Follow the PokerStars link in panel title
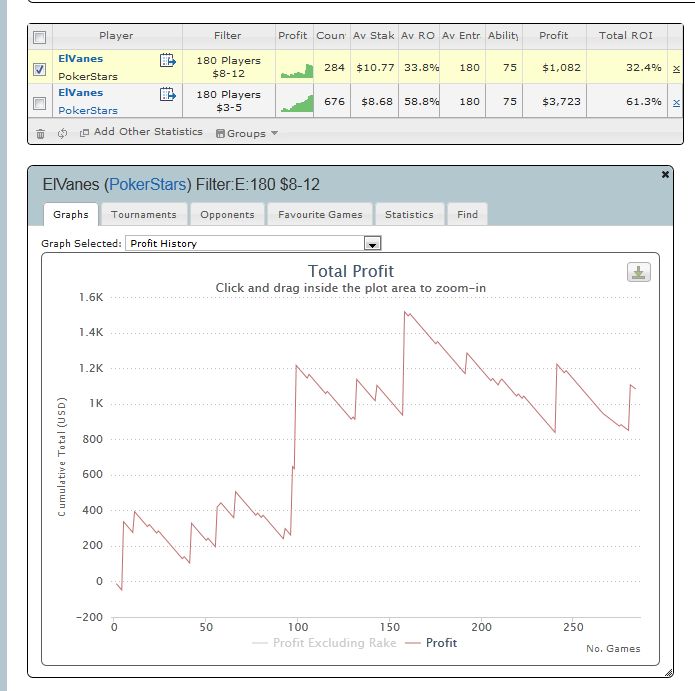The height and width of the screenshot is (691, 695). [x=147, y=184]
